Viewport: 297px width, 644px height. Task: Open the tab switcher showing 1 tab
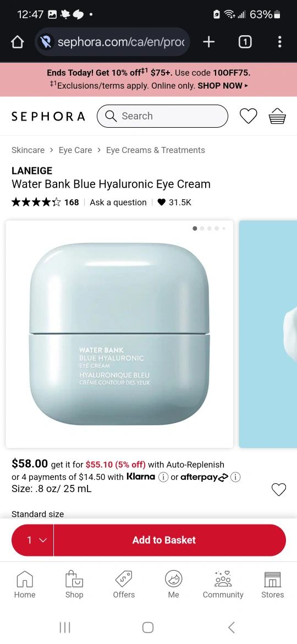point(245,42)
